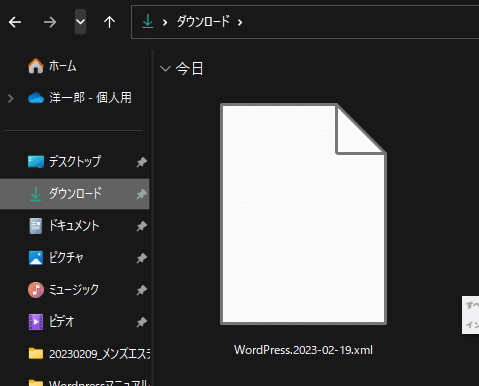Open the recent locations dropdown chevron
479x386 pixels.
(80, 22)
